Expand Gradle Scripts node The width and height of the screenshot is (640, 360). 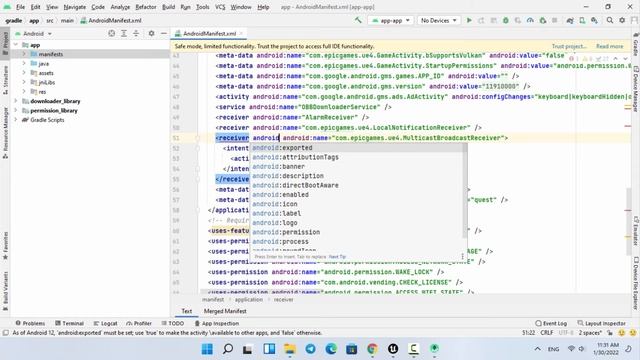[16, 120]
